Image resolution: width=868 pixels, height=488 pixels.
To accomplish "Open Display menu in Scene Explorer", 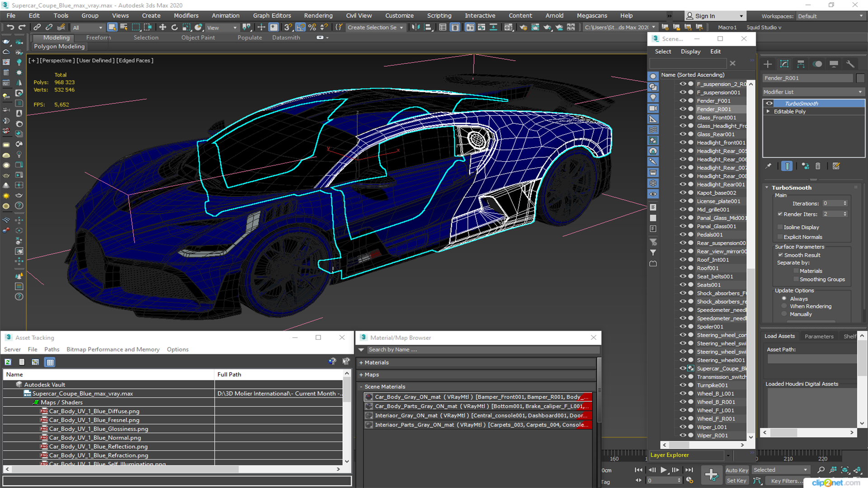I will pyautogui.click(x=691, y=52).
